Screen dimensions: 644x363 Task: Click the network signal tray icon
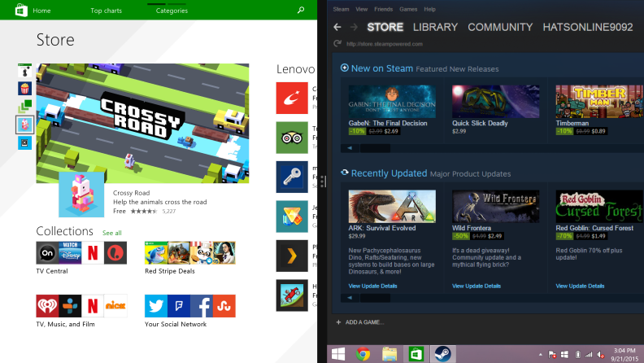pos(589,354)
